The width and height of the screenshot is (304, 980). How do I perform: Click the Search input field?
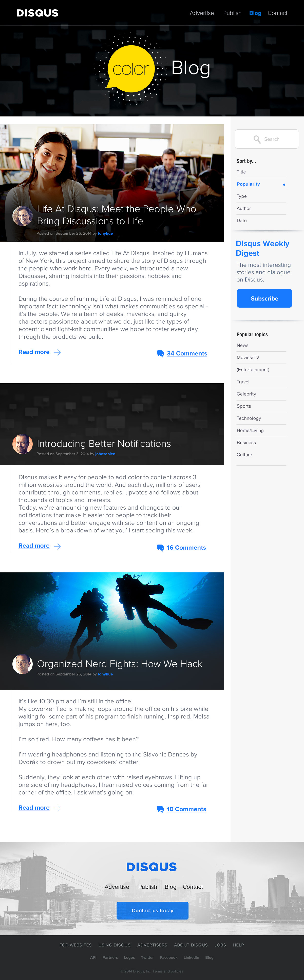coord(267,139)
